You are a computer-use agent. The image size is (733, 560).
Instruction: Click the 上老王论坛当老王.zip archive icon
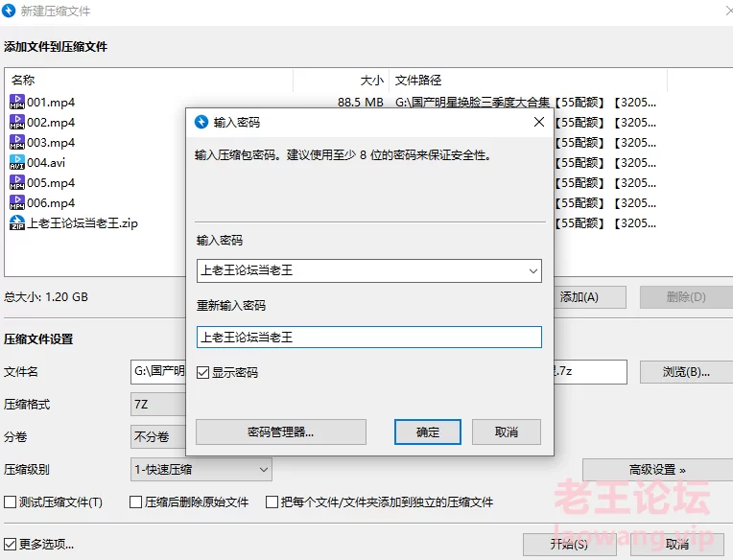[17, 222]
